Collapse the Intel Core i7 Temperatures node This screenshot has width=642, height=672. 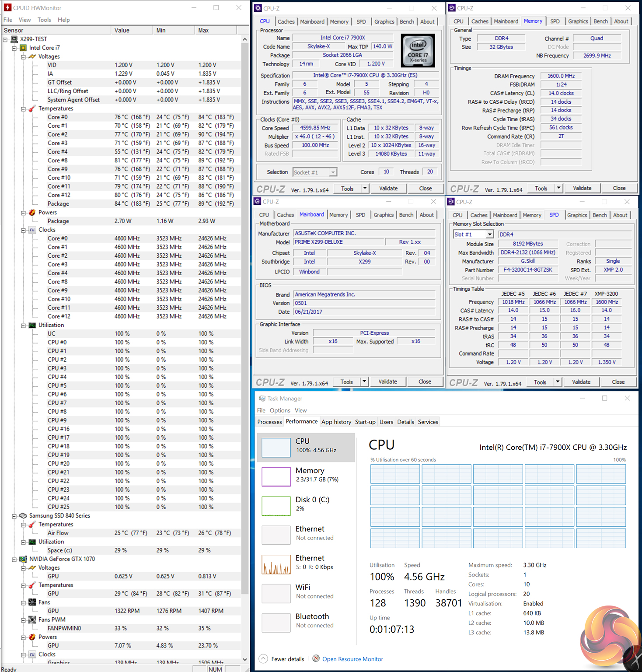23,109
